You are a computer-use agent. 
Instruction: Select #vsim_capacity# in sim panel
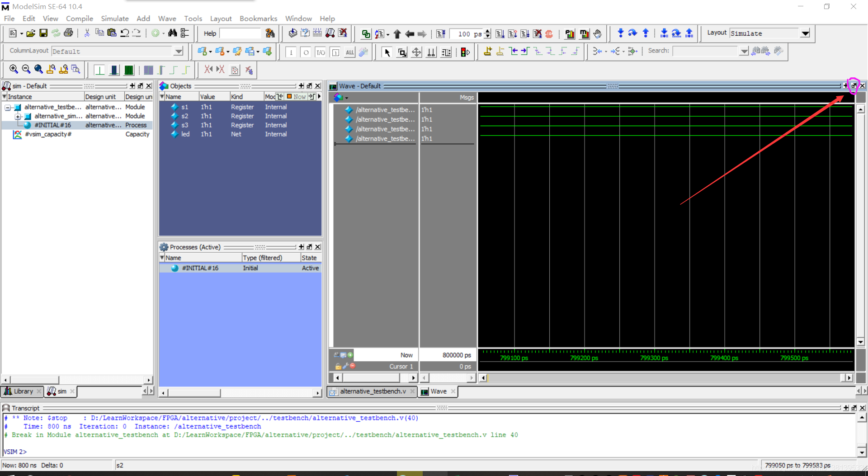coord(48,134)
